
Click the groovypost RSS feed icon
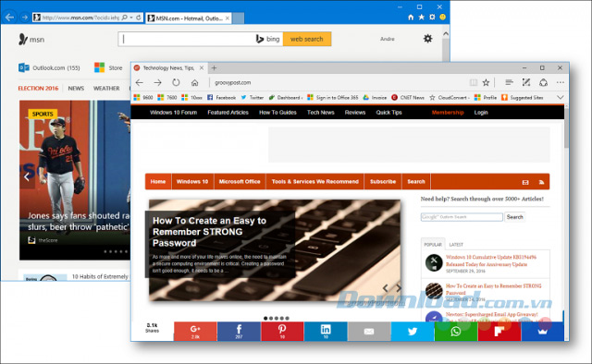point(541,182)
